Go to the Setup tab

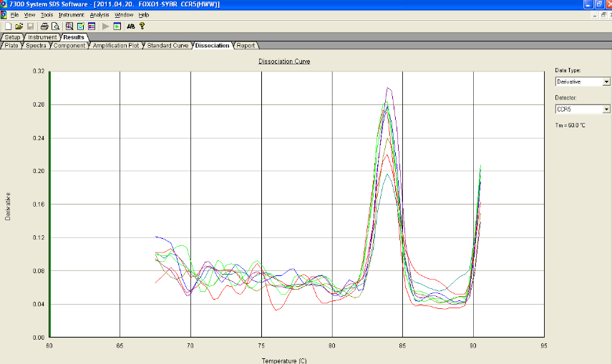tap(13, 37)
